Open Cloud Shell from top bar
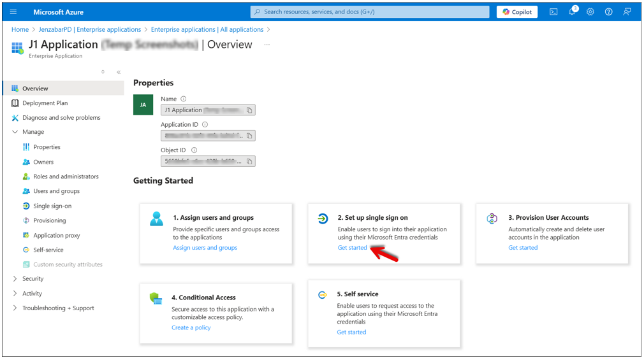 point(553,12)
